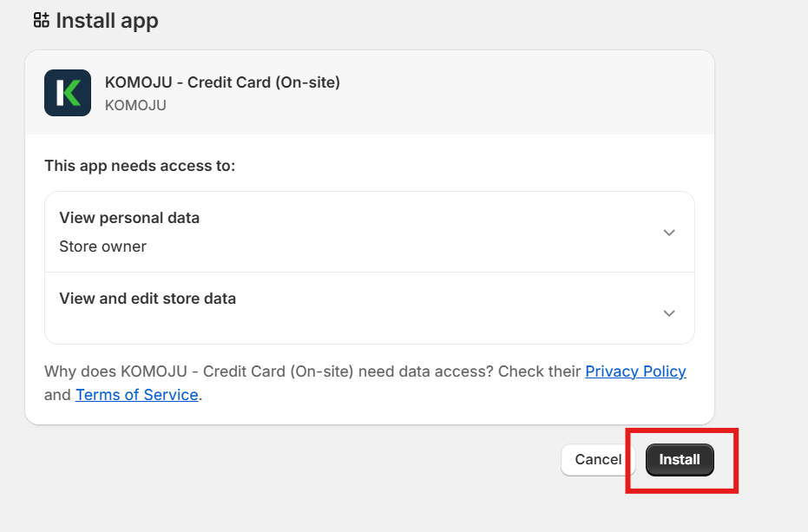Click the word 'and' before Terms of Service
The height and width of the screenshot is (532, 808).
point(57,395)
